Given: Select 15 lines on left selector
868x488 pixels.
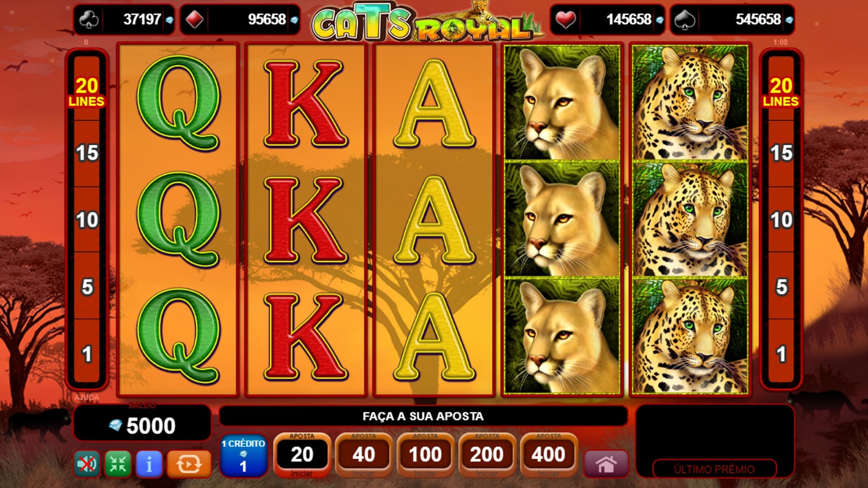Looking at the screenshot, I should point(87,153).
